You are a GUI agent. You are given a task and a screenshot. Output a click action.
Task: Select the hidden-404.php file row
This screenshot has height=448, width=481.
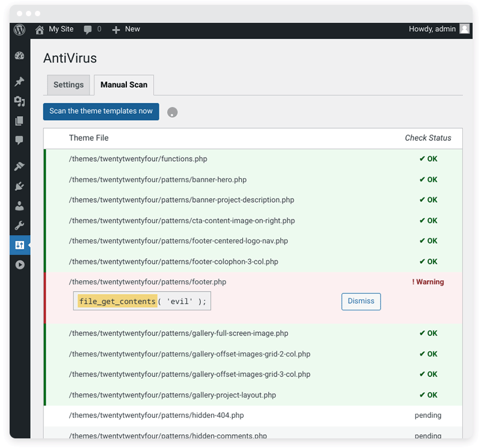click(253, 416)
